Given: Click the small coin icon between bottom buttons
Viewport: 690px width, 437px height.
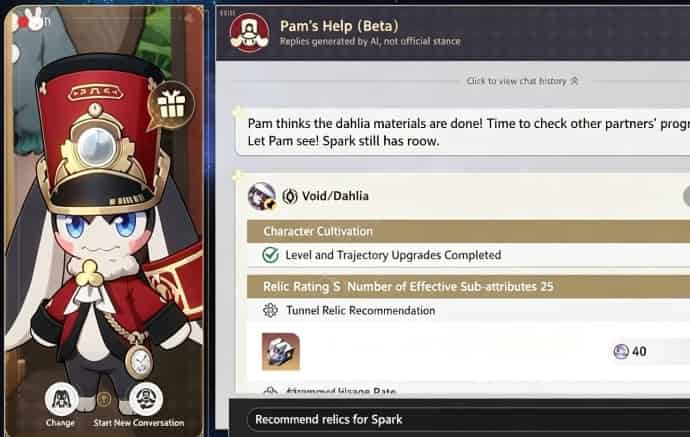Looking at the screenshot, I should click(x=104, y=399).
